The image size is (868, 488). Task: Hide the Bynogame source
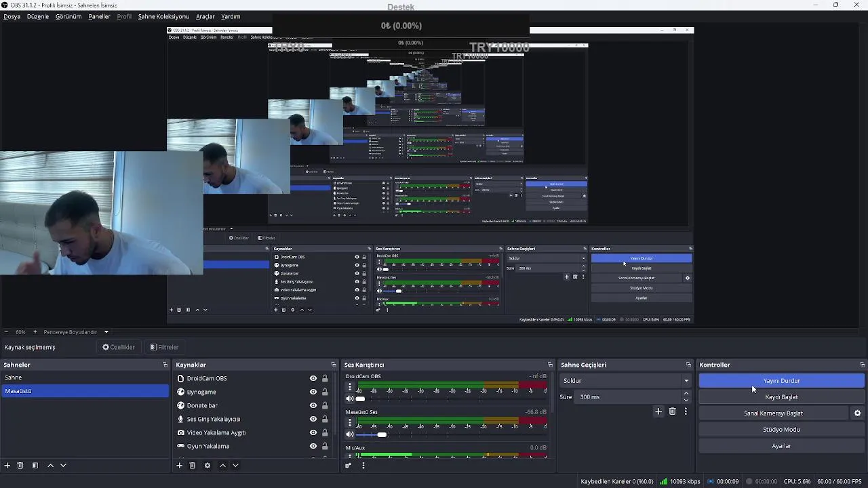click(x=313, y=392)
